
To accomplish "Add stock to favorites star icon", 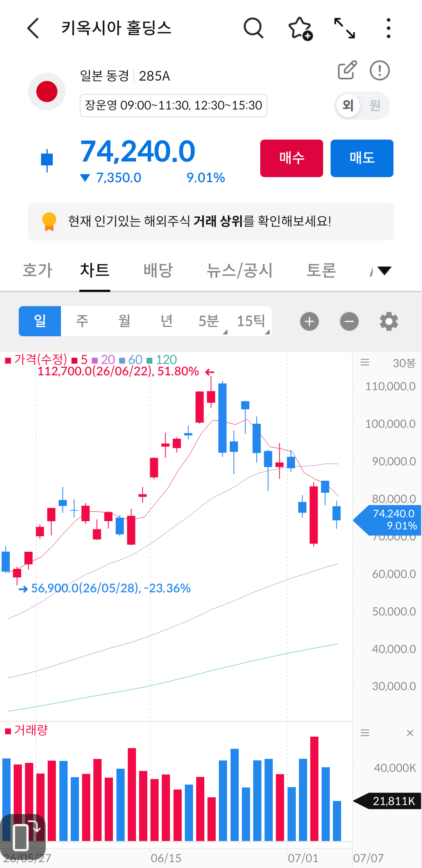I will point(300,29).
